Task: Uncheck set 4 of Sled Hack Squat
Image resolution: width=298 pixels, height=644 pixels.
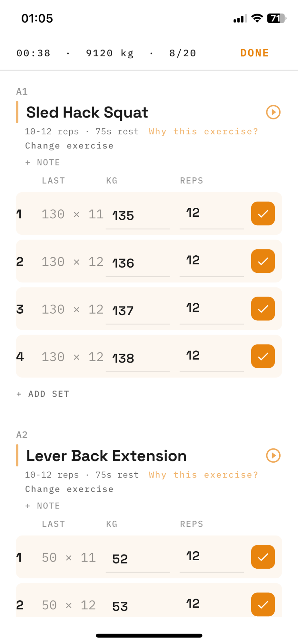Action: 263,356
